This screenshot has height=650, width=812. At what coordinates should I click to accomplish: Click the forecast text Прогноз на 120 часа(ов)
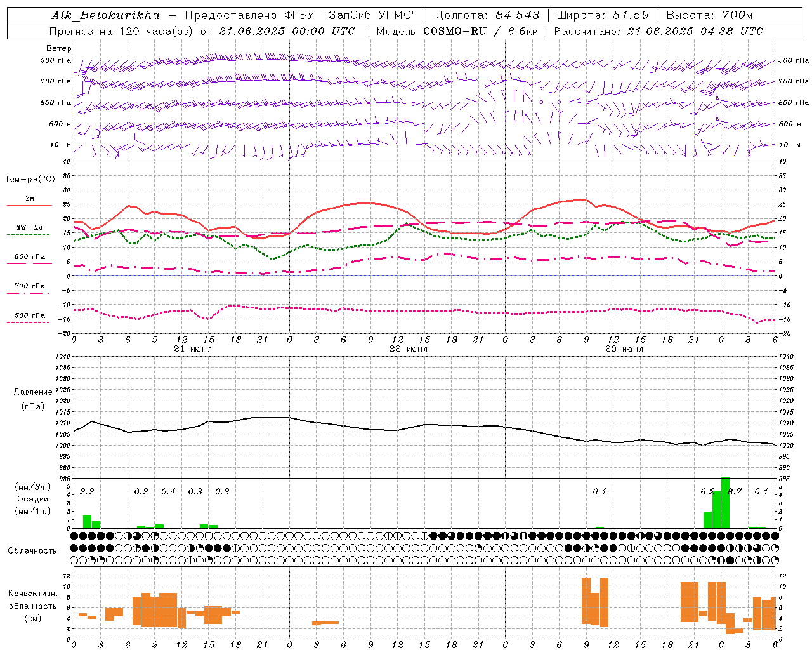pos(122,31)
